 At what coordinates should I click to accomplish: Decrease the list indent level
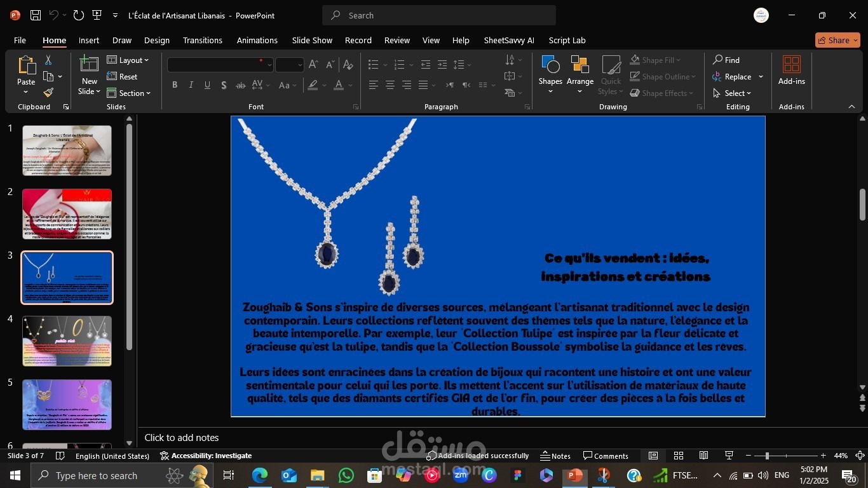[426, 64]
